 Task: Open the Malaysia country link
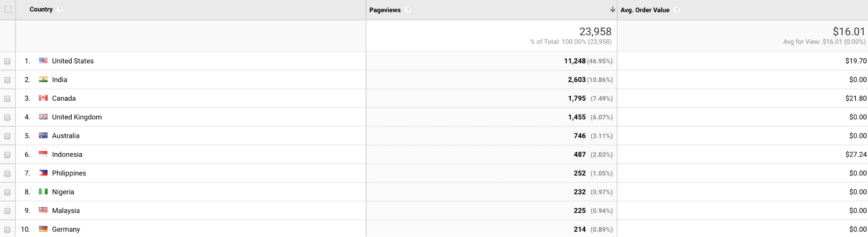pyautogui.click(x=66, y=210)
